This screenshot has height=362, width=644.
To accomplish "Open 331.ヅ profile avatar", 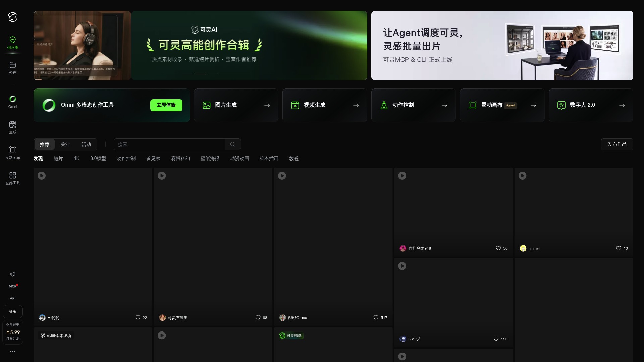I will pyautogui.click(x=403, y=339).
